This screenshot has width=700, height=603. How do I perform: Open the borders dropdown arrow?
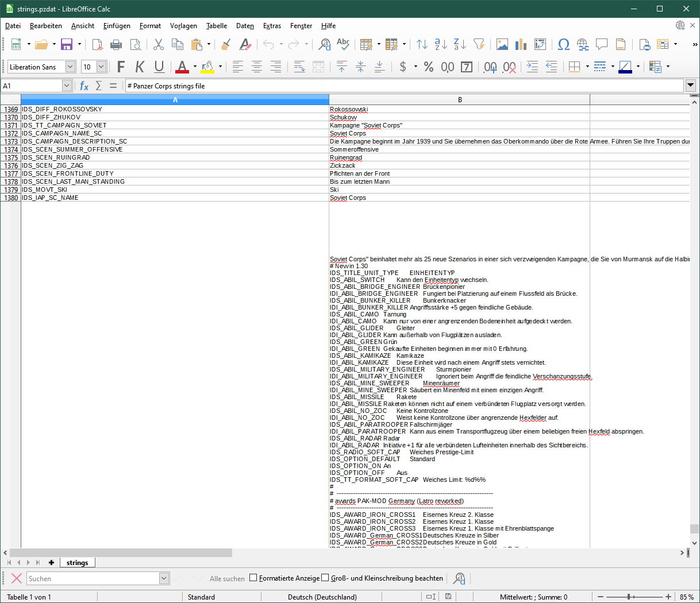pyautogui.click(x=587, y=67)
